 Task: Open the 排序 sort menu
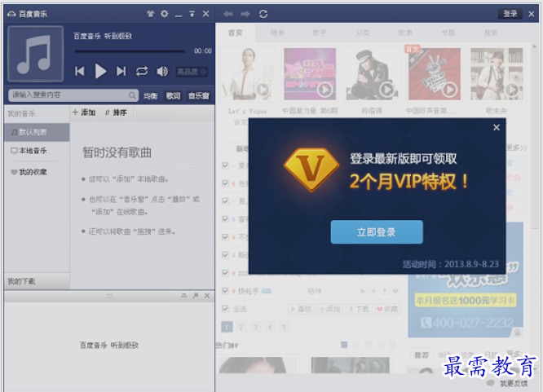(116, 112)
